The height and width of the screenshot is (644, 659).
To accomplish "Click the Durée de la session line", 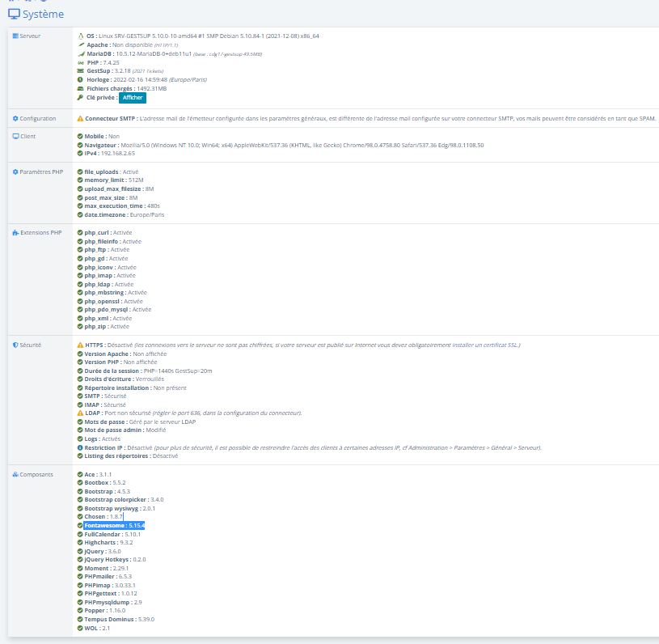I will [x=148, y=371].
